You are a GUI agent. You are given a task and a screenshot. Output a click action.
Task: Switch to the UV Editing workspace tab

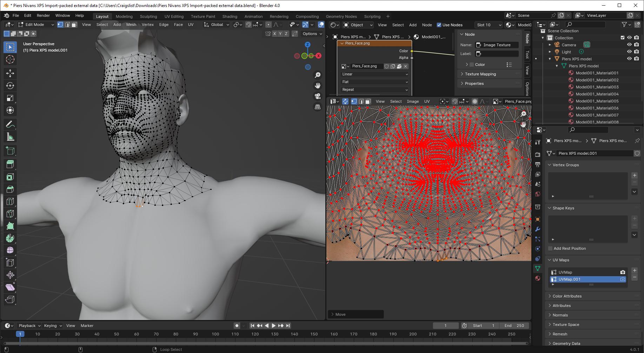pyautogui.click(x=174, y=16)
